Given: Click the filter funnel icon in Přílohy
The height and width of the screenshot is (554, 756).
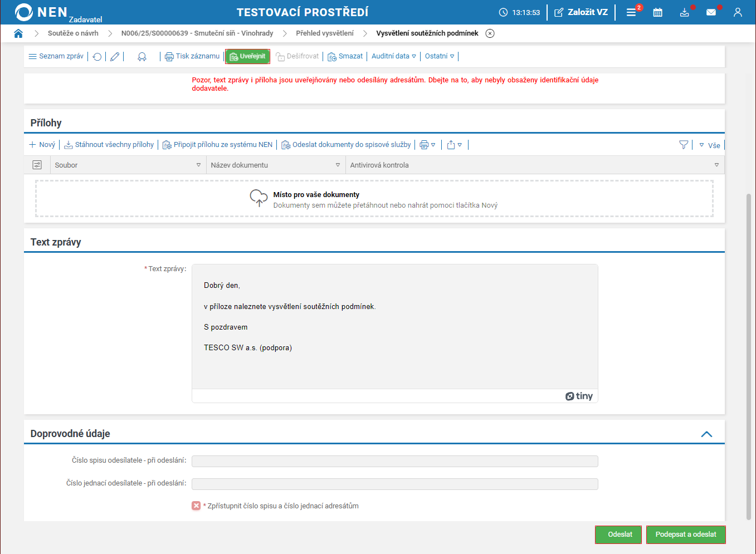Looking at the screenshot, I should pyautogui.click(x=684, y=145).
